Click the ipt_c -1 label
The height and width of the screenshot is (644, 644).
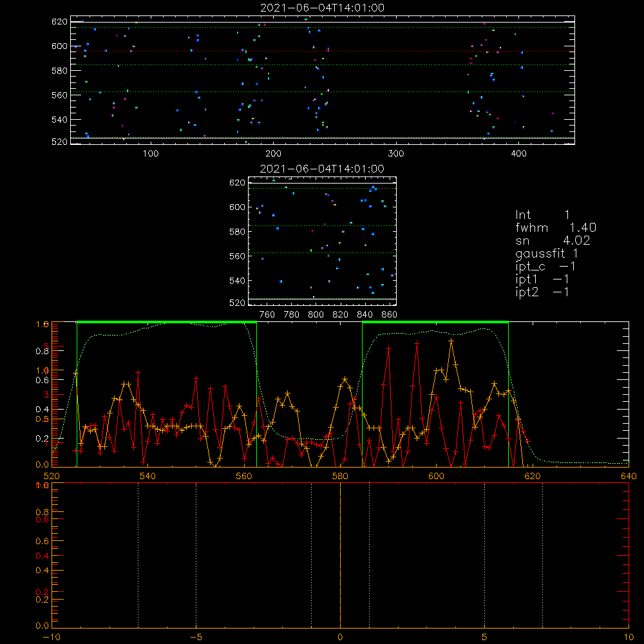point(545,267)
